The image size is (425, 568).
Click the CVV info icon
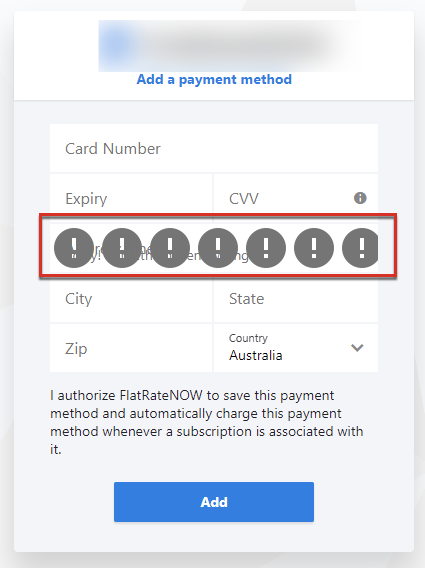(x=360, y=198)
